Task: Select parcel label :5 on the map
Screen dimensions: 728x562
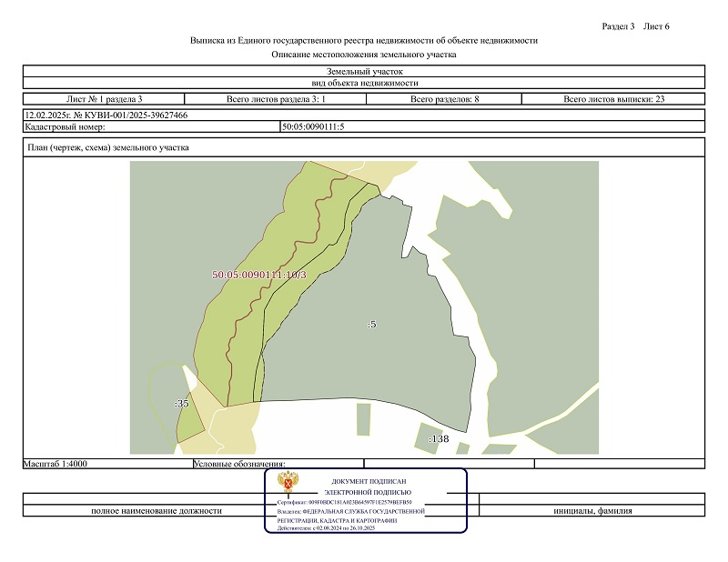Action: (371, 324)
